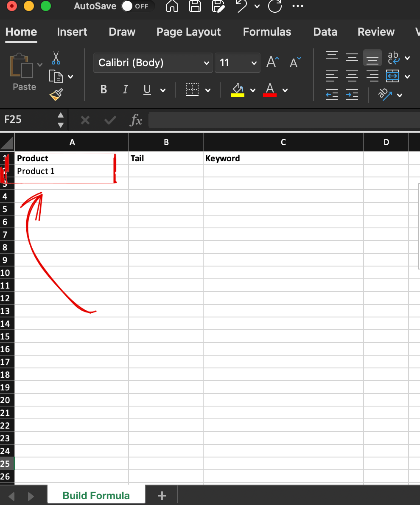Screen dimensions: 420x505
Task: Select cell A2 containing Product 1
Action: click(71, 171)
